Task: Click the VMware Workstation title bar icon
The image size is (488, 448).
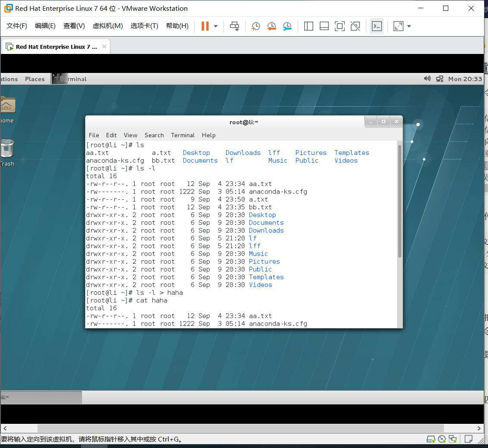Action: (8, 8)
